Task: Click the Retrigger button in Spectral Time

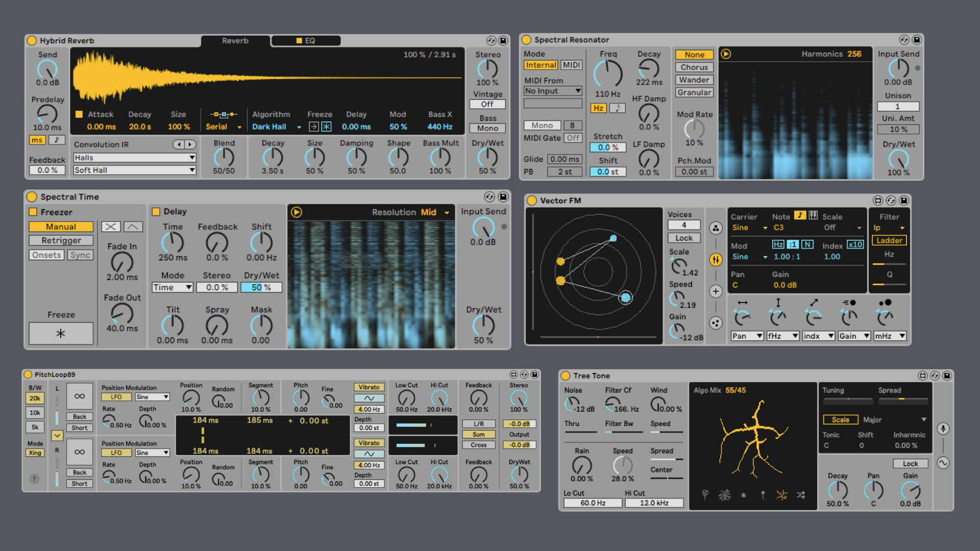Action: pos(61,240)
